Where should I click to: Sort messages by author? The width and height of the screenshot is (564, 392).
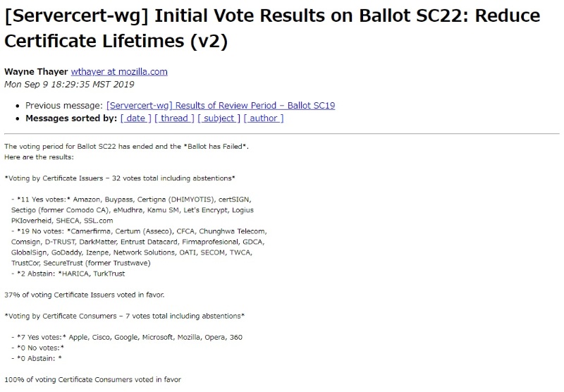263,118
